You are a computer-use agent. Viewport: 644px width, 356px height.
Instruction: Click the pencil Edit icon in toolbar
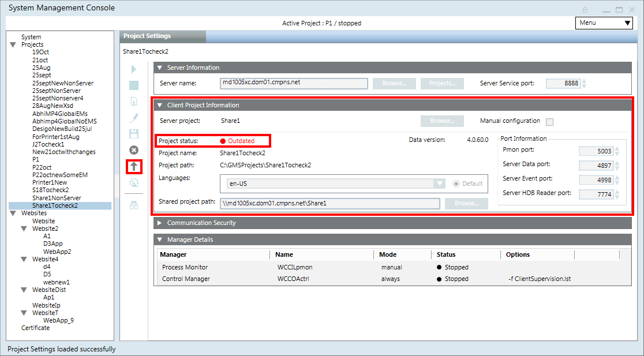(134, 118)
